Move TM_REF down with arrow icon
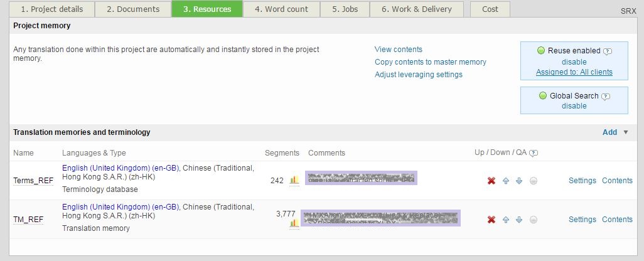The image size is (644, 261). click(x=519, y=220)
